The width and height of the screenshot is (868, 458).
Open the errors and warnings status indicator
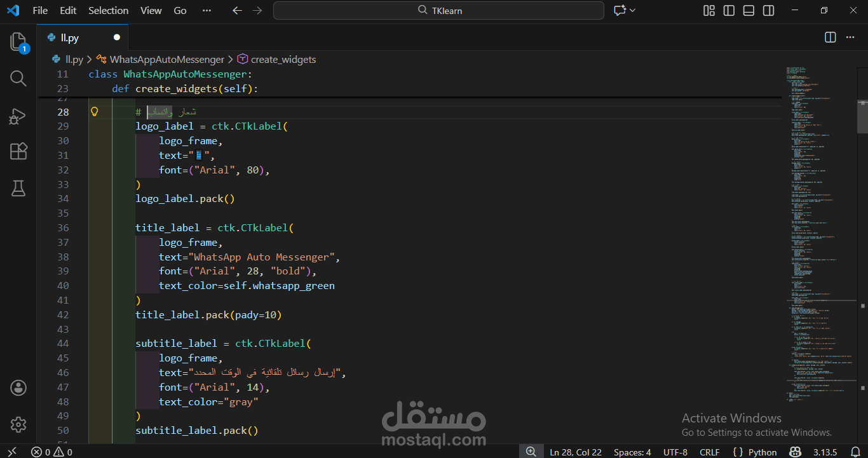pyautogui.click(x=52, y=452)
